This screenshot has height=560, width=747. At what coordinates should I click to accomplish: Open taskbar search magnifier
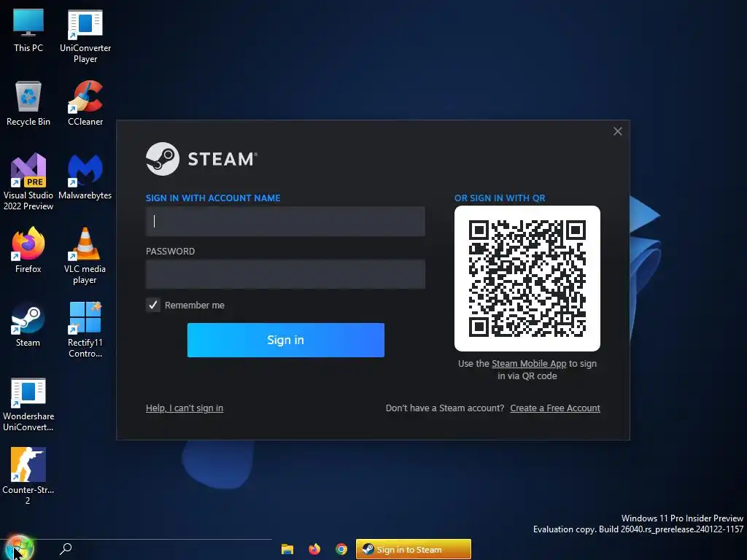coord(66,549)
